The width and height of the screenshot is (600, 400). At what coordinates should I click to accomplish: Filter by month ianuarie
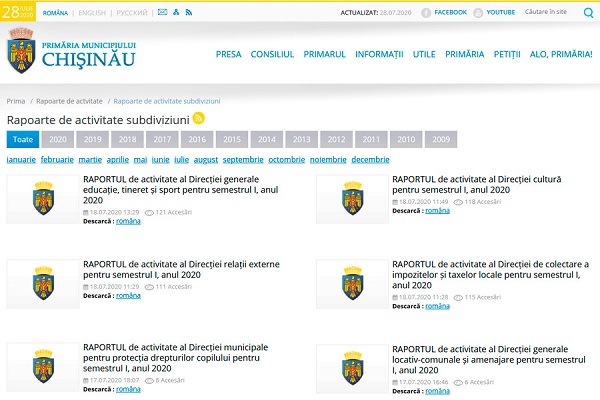click(x=21, y=160)
